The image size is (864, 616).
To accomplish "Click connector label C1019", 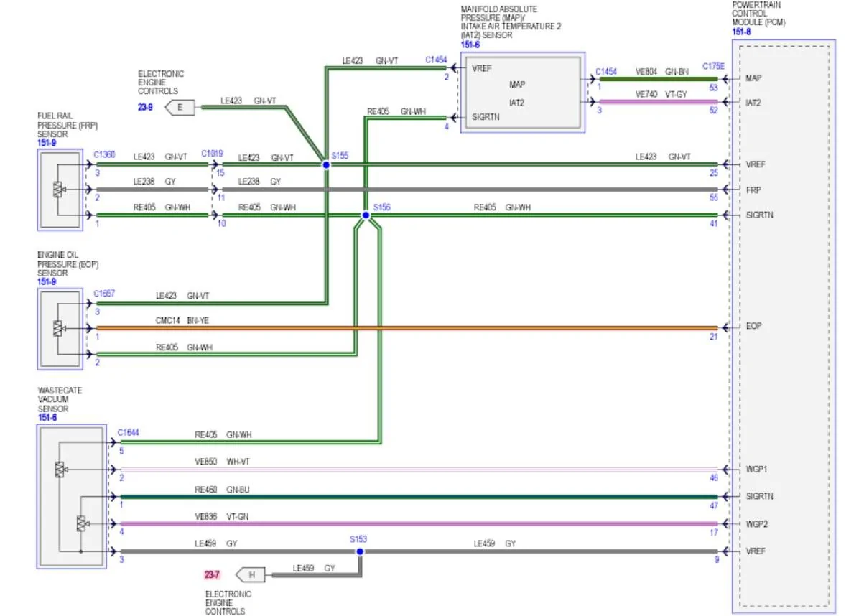I will (212, 154).
